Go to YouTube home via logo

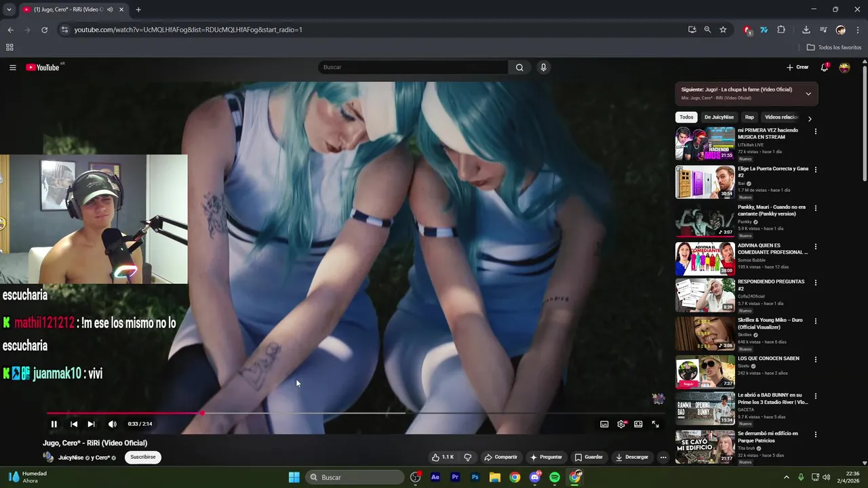coord(44,67)
